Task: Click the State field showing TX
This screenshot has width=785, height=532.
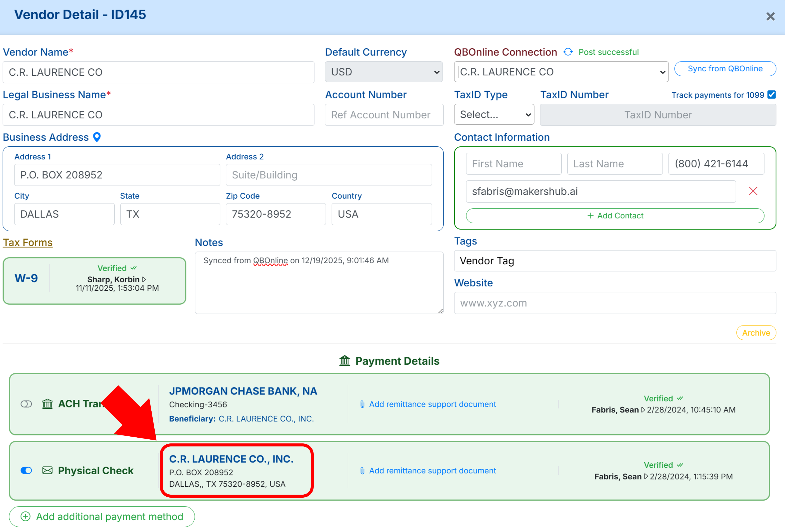Action: tap(170, 214)
